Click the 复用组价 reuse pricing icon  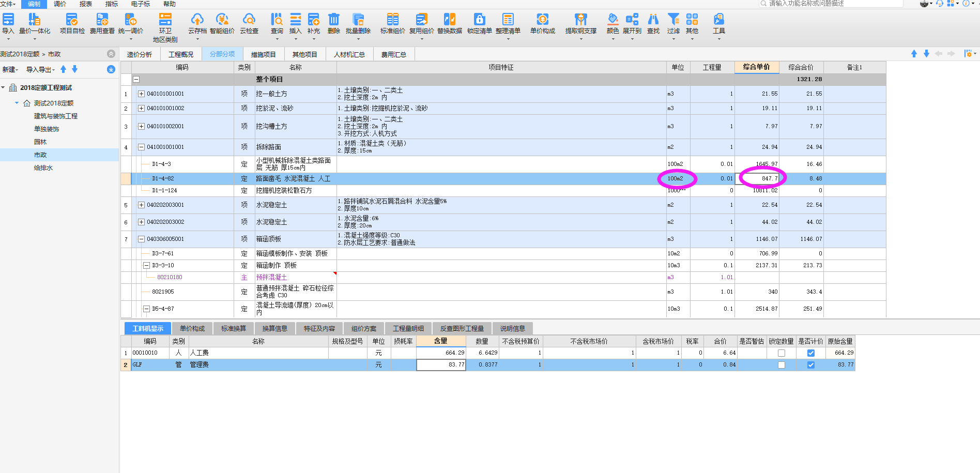pos(422,20)
